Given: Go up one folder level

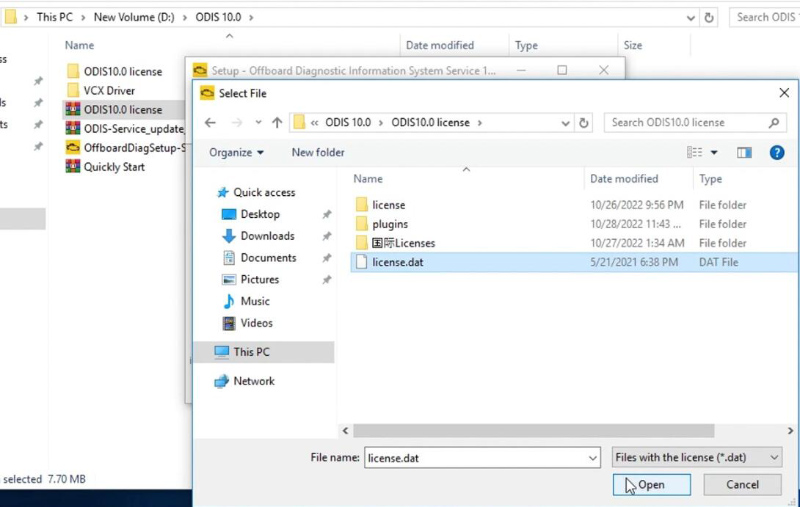Looking at the screenshot, I should [277, 122].
